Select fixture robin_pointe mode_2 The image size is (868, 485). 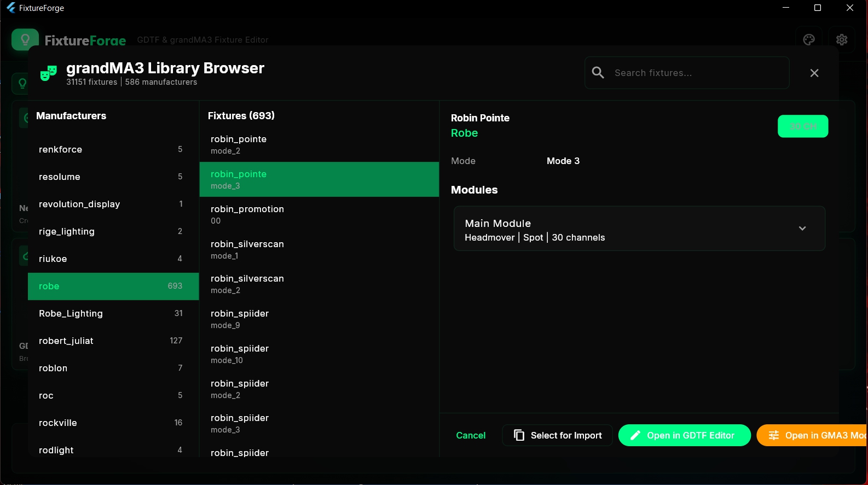coord(319,144)
